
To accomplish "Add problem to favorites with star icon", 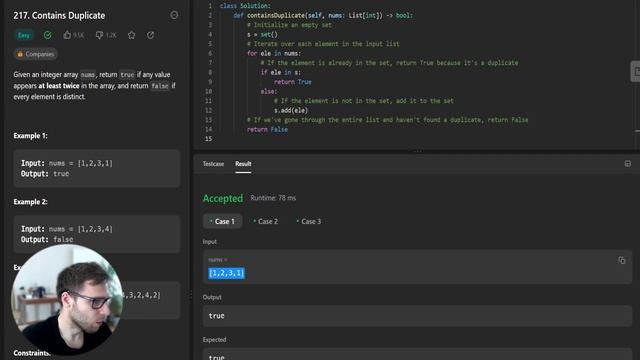I will [131, 35].
